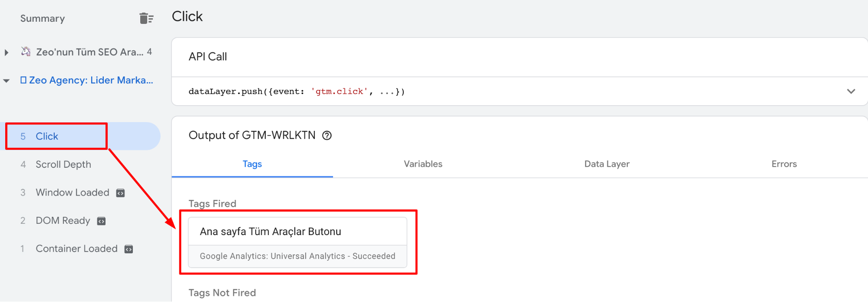This screenshot has width=868, height=302.
Task: Click the code icon next to DOM Ready
Action: point(101,221)
